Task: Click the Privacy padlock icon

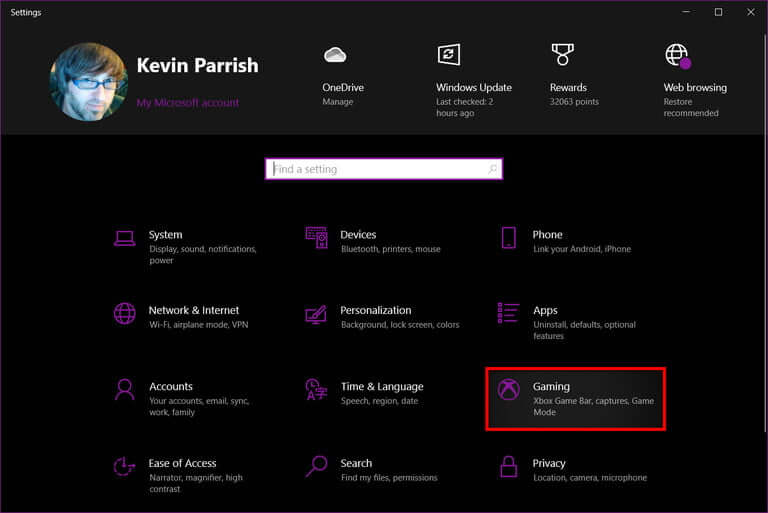Action: click(x=508, y=466)
